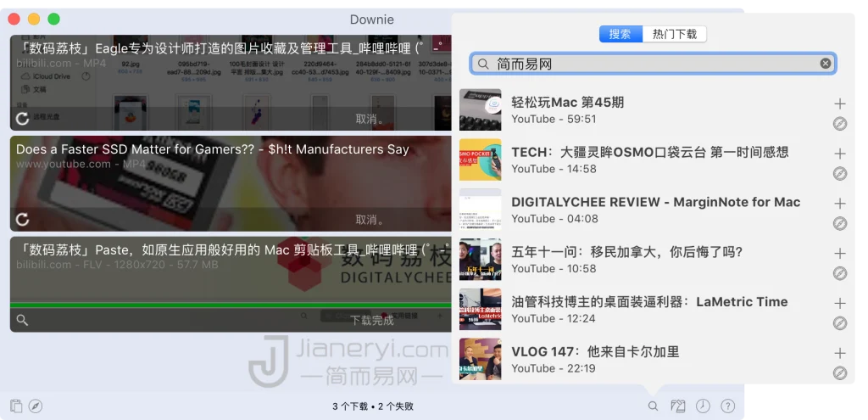Click '3 个下载 • 2 个失败' status text
This screenshot has width=868, height=420.
tap(373, 406)
